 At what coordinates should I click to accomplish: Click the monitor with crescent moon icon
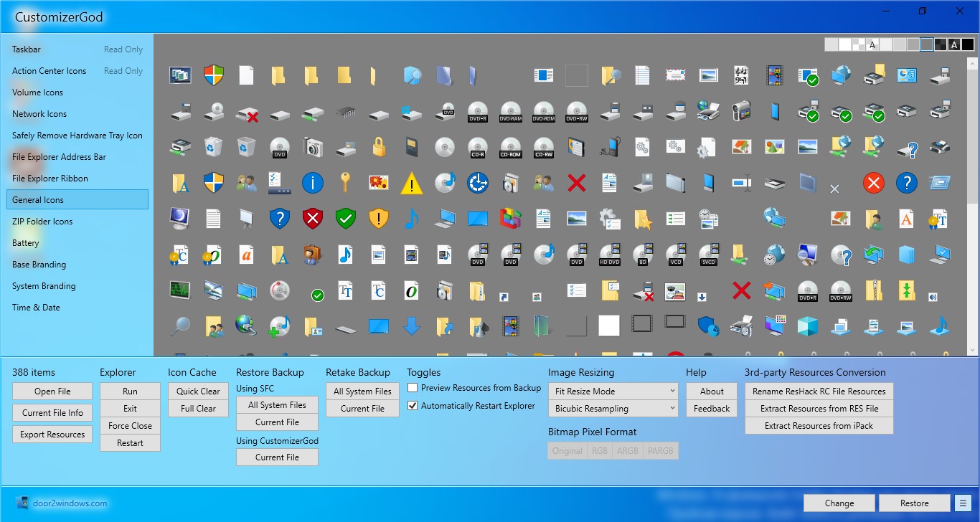tap(179, 219)
